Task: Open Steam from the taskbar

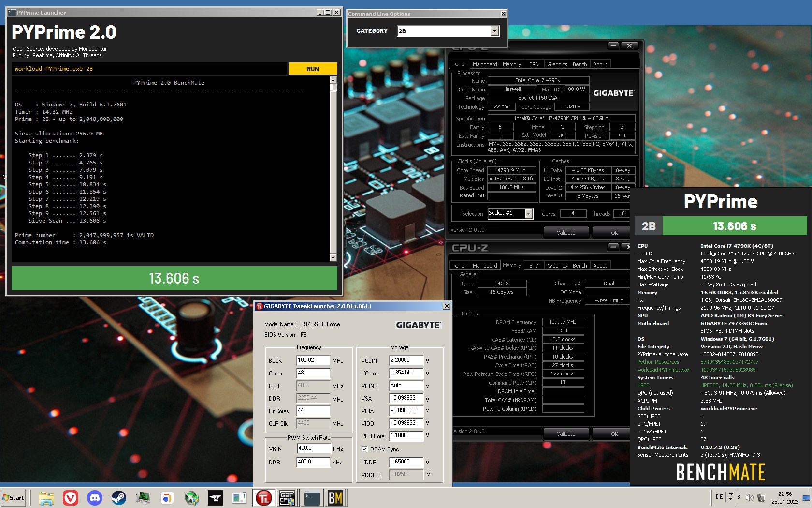Action: [x=118, y=498]
